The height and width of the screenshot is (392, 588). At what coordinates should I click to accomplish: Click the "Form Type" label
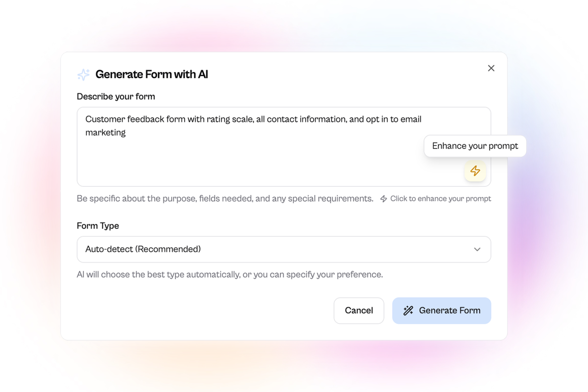click(98, 226)
